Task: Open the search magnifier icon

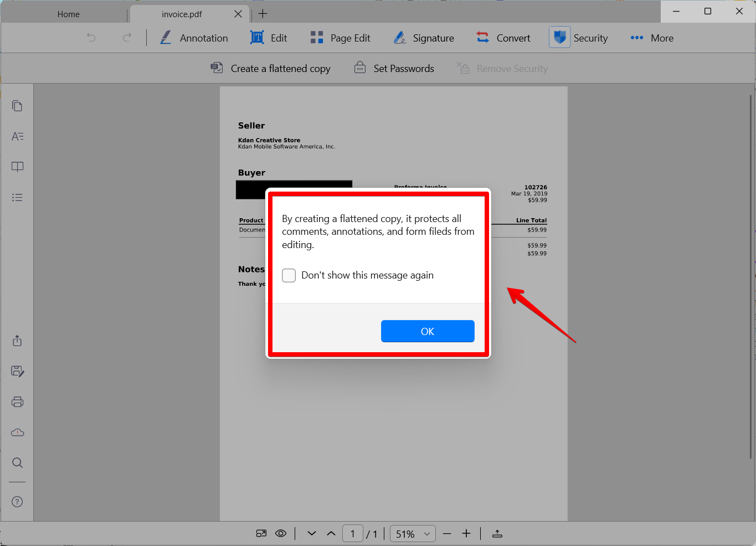Action: 17,462
